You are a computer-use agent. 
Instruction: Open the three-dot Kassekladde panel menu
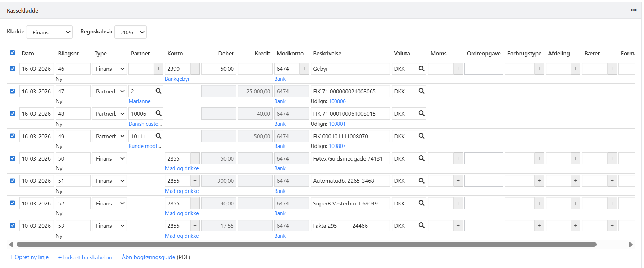[634, 10]
